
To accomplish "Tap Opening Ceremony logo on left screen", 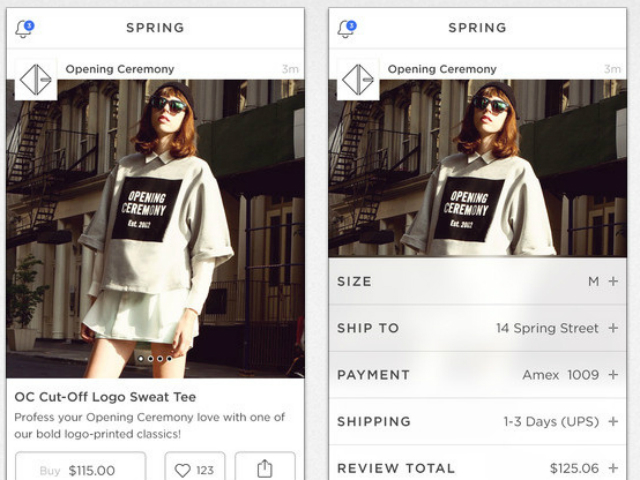I will coord(36,79).
